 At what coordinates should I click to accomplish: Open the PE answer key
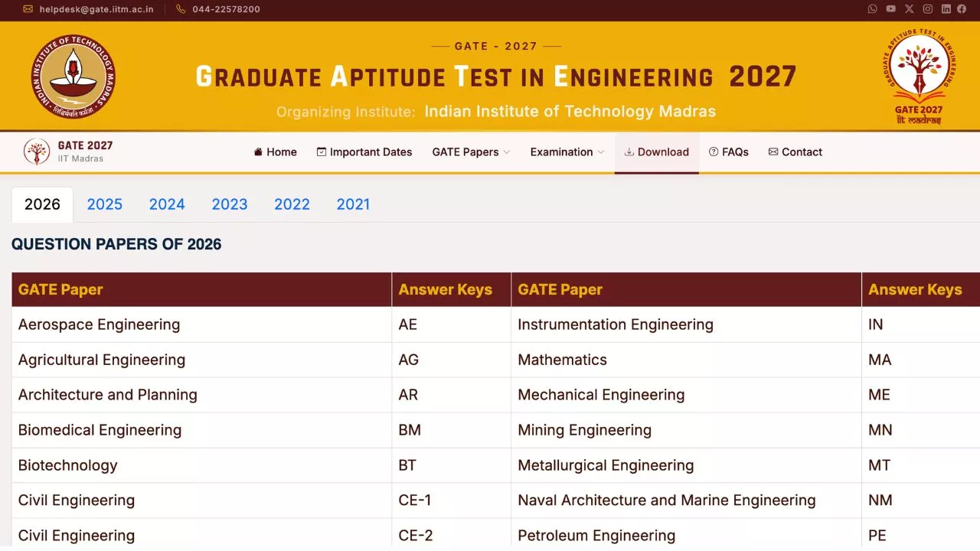pyautogui.click(x=877, y=536)
